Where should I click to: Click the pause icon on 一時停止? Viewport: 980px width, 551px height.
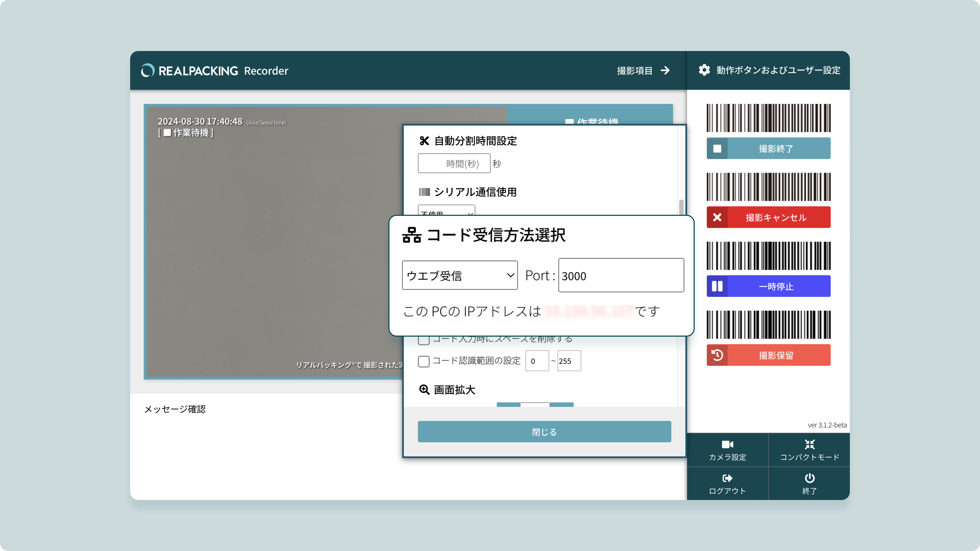717,286
